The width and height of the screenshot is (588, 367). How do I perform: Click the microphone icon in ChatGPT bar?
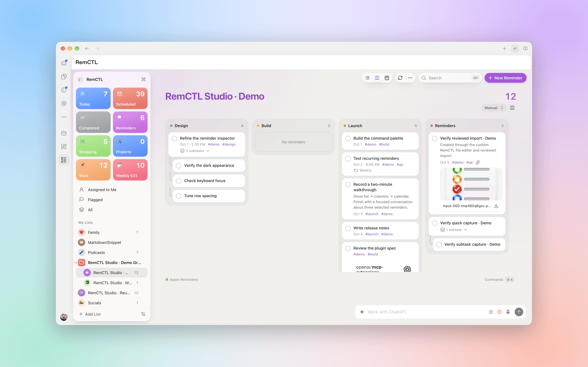click(x=508, y=312)
